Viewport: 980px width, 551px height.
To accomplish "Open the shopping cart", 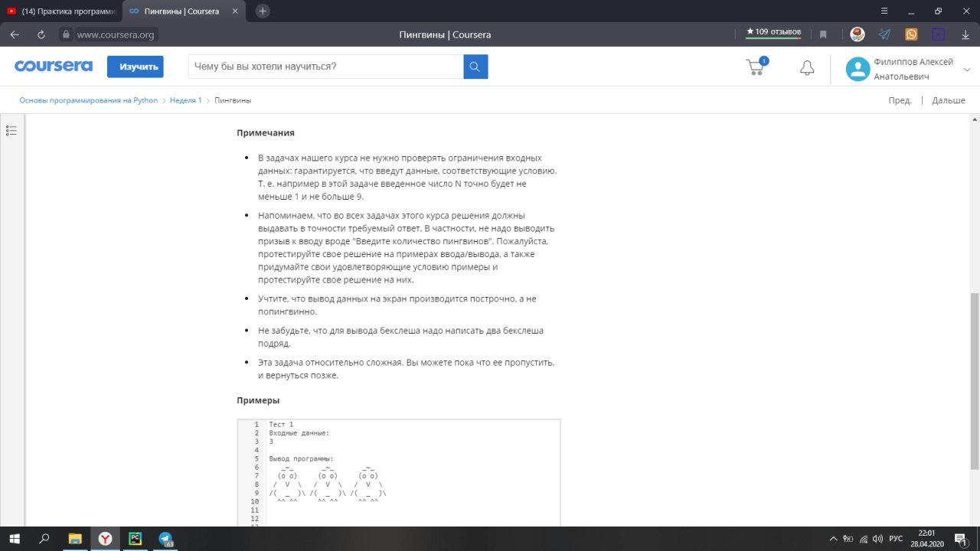I will click(x=756, y=67).
